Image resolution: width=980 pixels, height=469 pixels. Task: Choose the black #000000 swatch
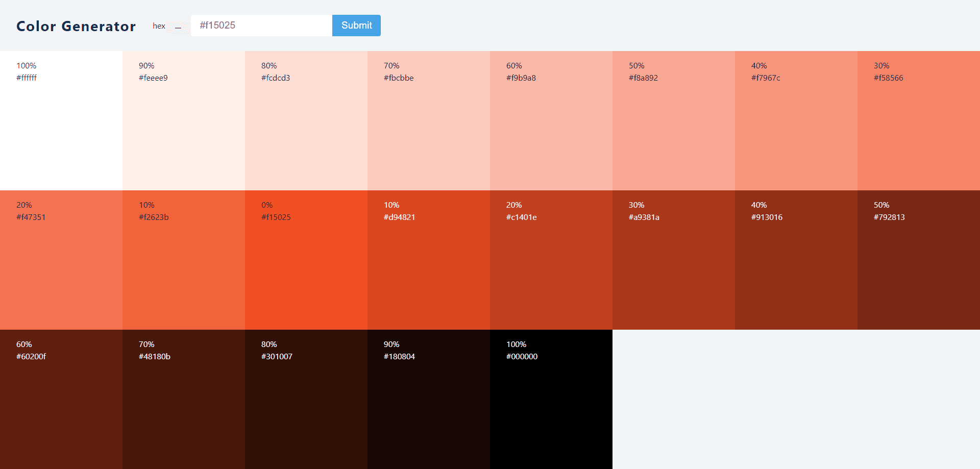point(551,399)
